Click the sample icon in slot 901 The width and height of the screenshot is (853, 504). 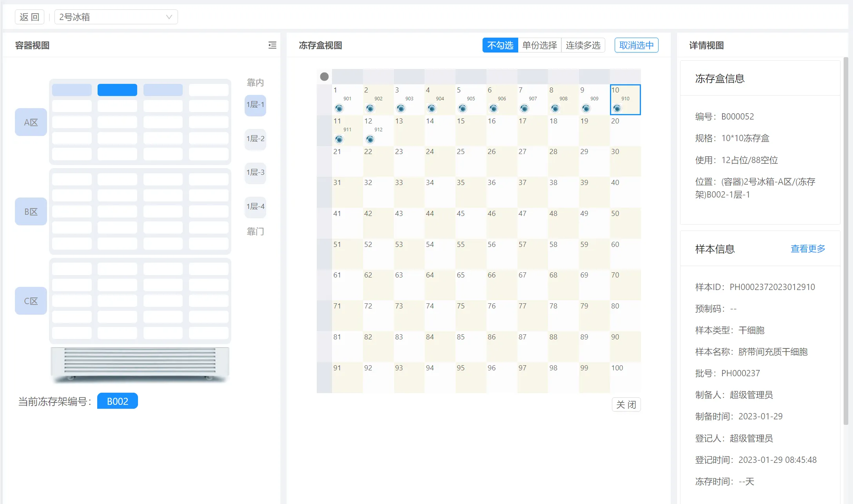tap(339, 108)
